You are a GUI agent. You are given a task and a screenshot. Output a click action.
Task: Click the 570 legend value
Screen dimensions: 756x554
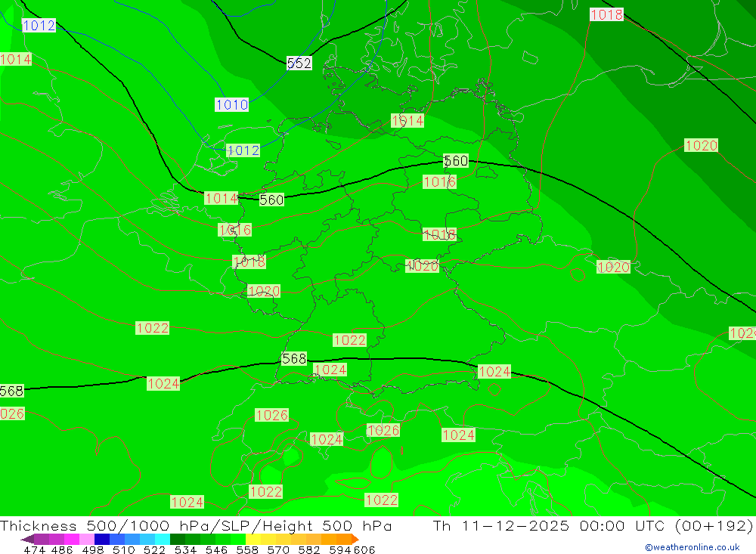277,549
